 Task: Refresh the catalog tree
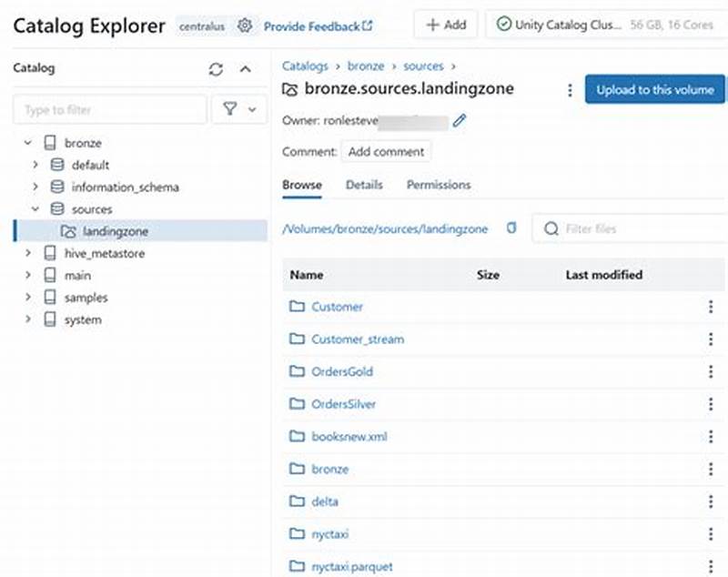[217, 68]
